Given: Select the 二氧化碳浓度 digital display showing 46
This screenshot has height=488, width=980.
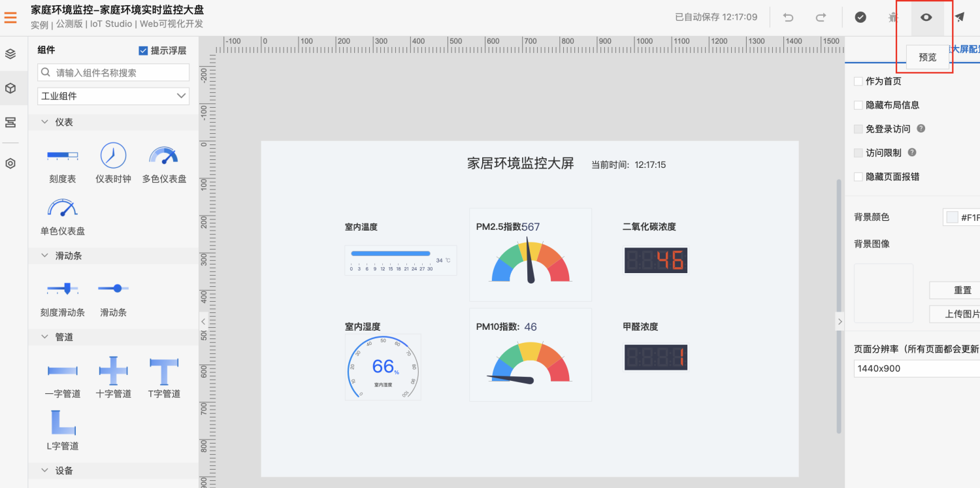Looking at the screenshot, I should (x=656, y=260).
